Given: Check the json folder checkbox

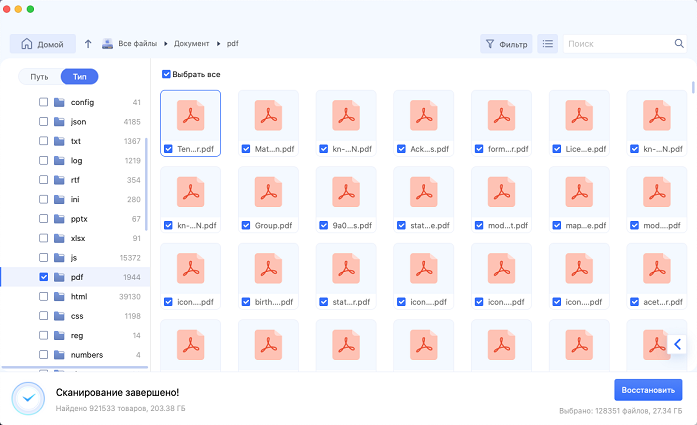Looking at the screenshot, I should [x=44, y=121].
